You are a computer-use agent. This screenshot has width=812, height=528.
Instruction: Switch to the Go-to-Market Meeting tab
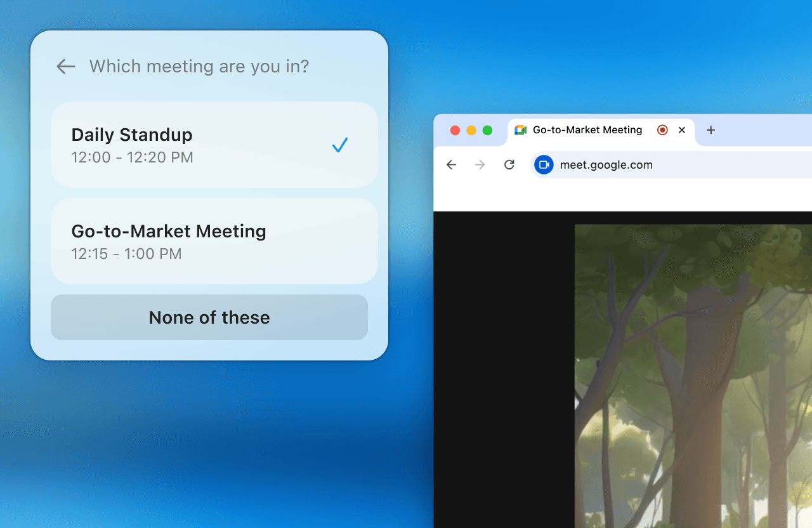tap(587, 130)
